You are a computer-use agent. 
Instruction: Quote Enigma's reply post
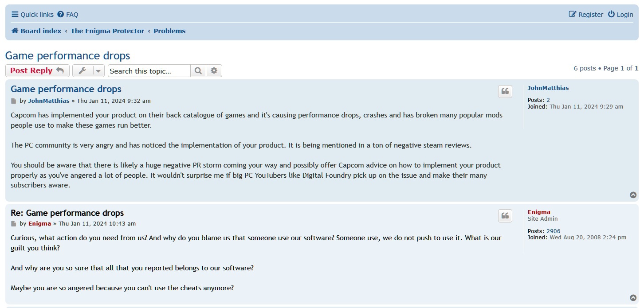505,216
